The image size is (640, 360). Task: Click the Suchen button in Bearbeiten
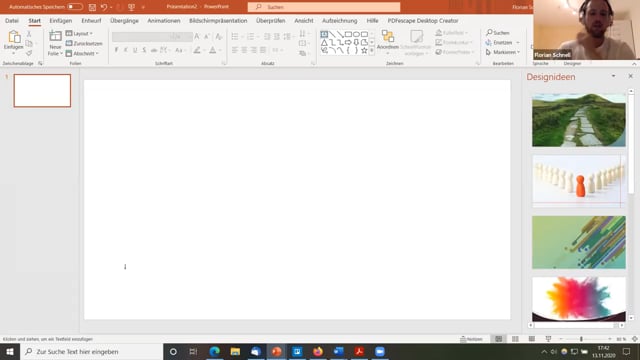click(x=498, y=33)
